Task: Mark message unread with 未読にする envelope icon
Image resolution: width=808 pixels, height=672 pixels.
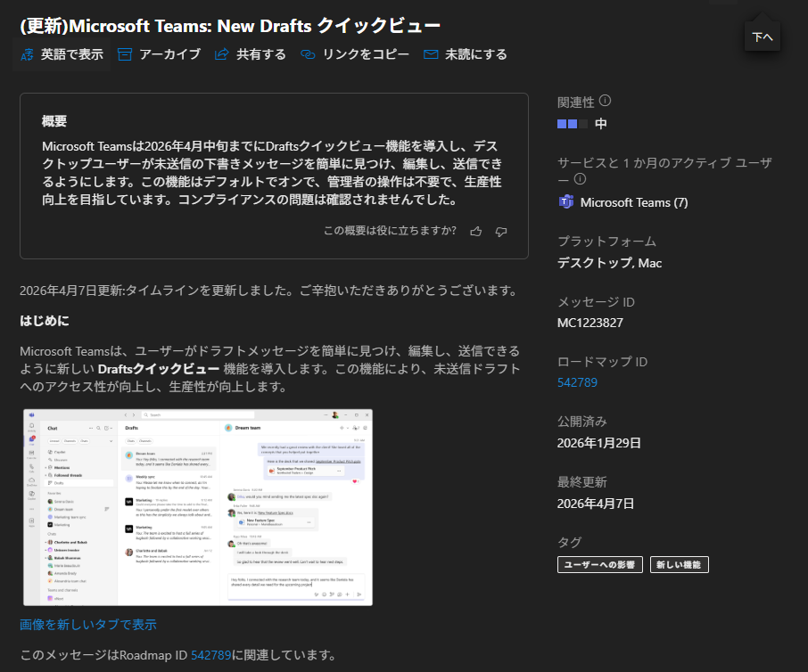Action: [x=431, y=55]
